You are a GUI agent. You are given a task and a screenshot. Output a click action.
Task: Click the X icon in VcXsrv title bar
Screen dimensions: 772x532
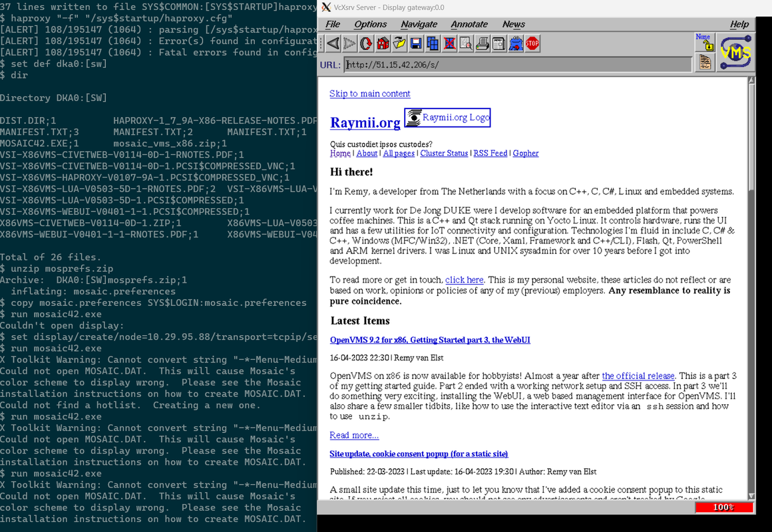[326, 7]
